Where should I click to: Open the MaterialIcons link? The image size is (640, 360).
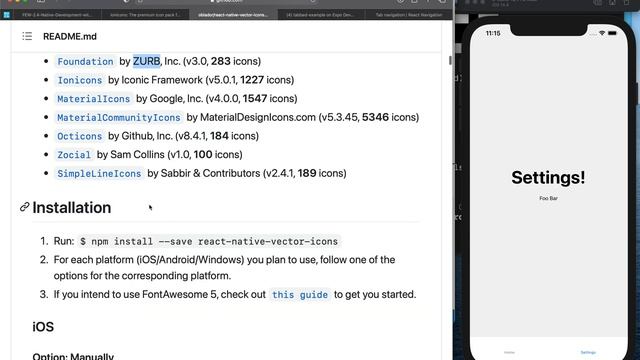click(93, 99)
